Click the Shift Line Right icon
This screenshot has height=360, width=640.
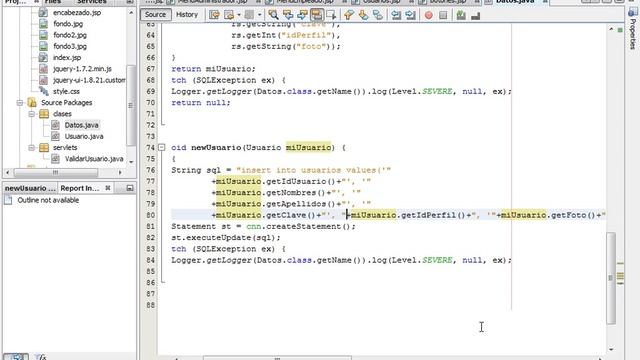pos(411,15)
